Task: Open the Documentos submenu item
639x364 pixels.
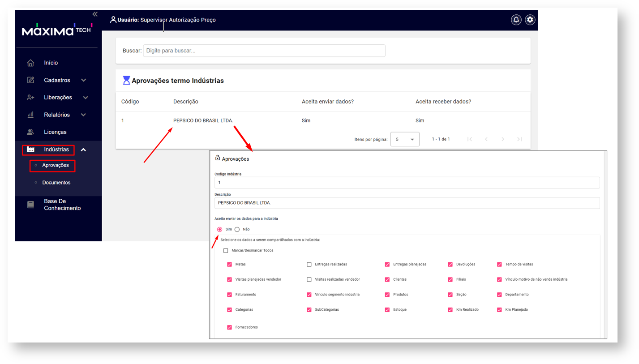Action: pyautogui.click(x=56, y=183)
